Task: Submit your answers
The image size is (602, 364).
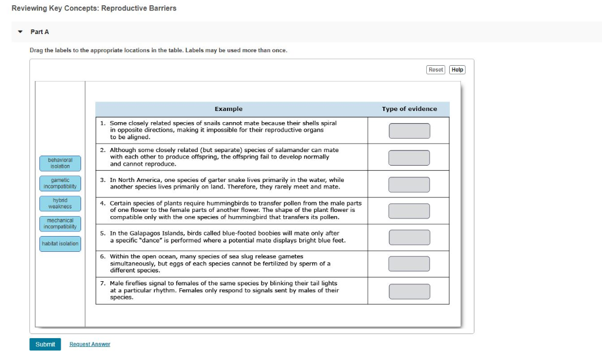Action: [45, 344]
